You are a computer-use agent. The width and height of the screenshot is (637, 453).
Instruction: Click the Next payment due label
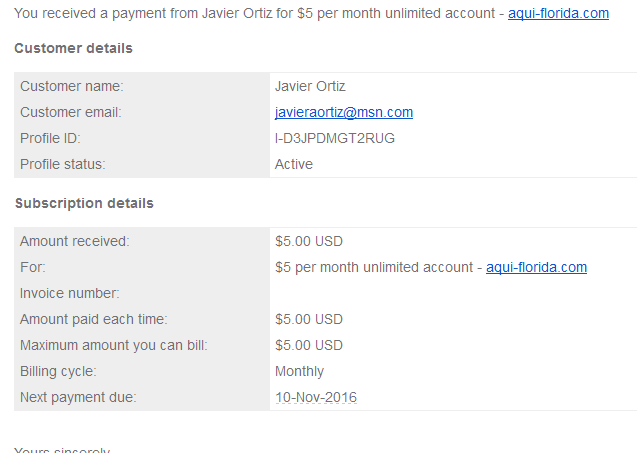click(x=78, y=397)
